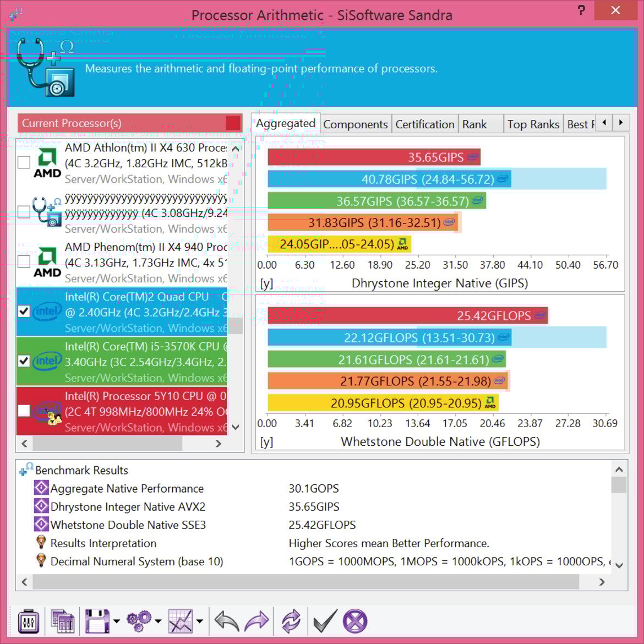Screen dimensions: 644x644
Task: Cancel with the purple circled X icon
Action: pyautogui.click(x=355, y=621)
